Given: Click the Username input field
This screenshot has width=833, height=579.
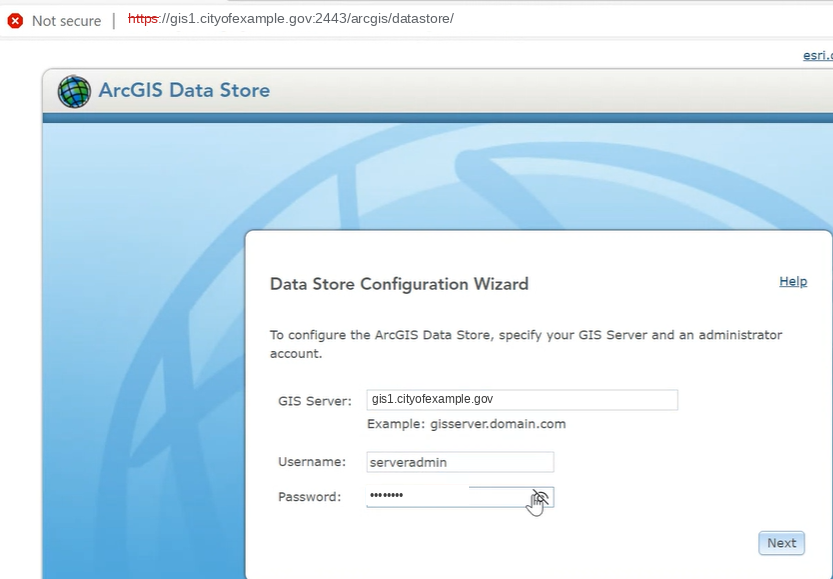Looking at the screenshot, I should (x=460, y=462).
